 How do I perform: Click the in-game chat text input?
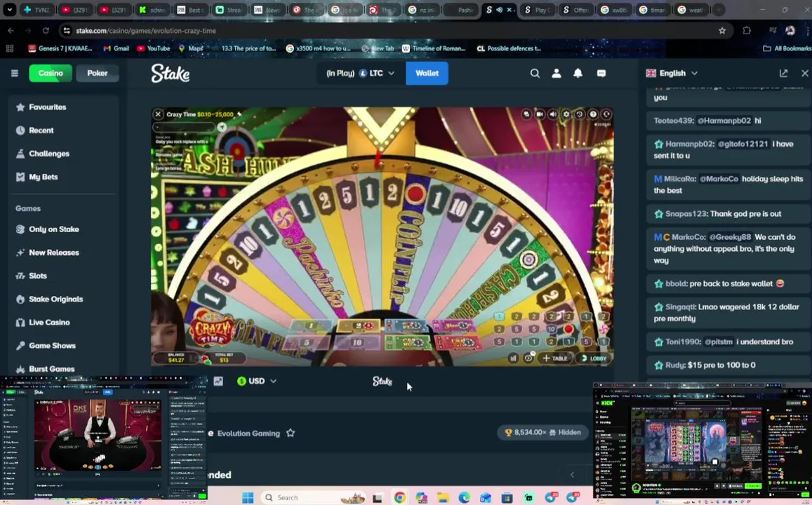click(184, 127)
